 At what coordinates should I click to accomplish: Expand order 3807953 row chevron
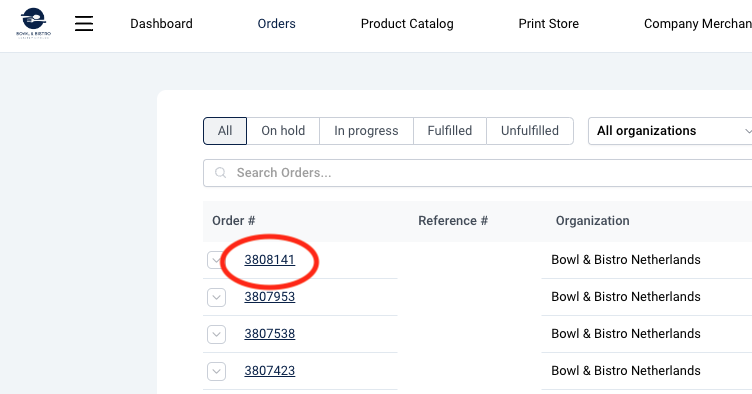pos(216,297)
